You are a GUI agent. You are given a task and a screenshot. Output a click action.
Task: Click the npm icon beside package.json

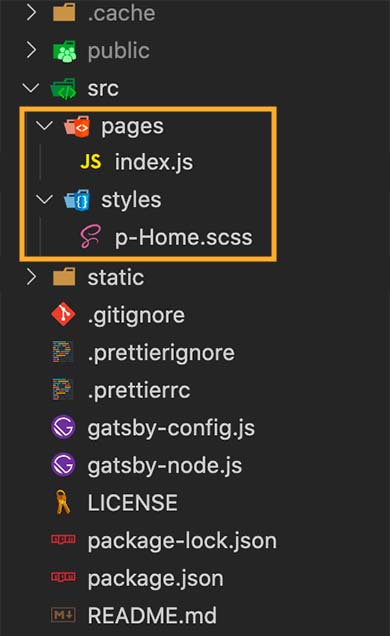click(63, 577)
